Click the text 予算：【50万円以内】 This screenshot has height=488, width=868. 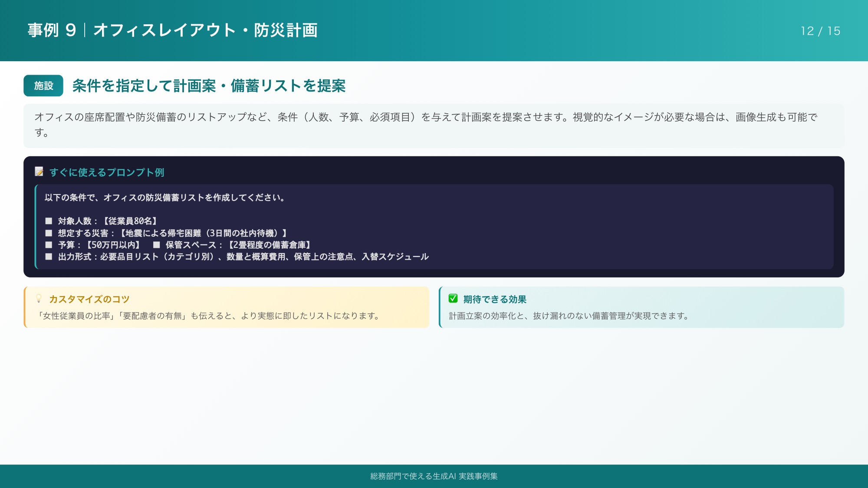click(99, 245)
